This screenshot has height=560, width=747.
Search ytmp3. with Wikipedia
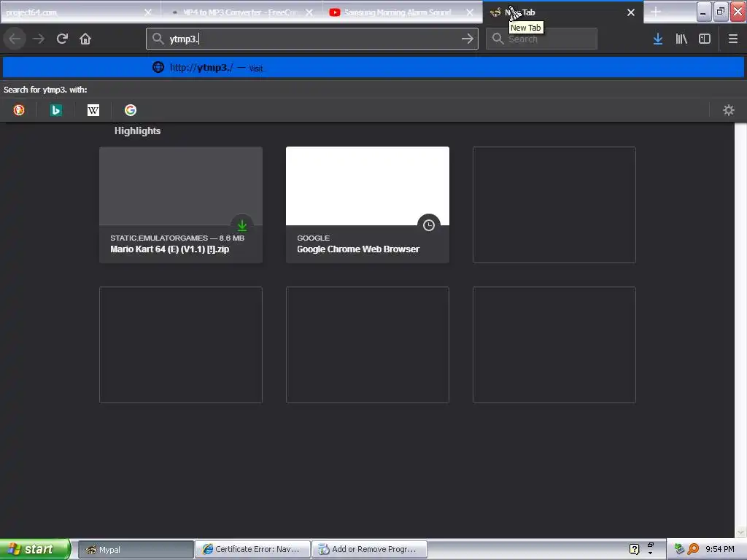[93, 111]
